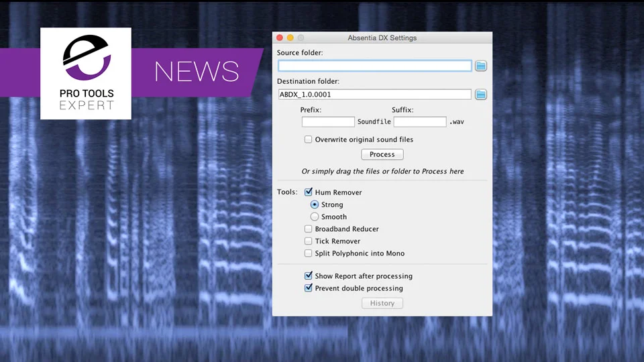Click the drag files to Process hint text
Viewport: 644px width, 362px height.
[382, 172]
